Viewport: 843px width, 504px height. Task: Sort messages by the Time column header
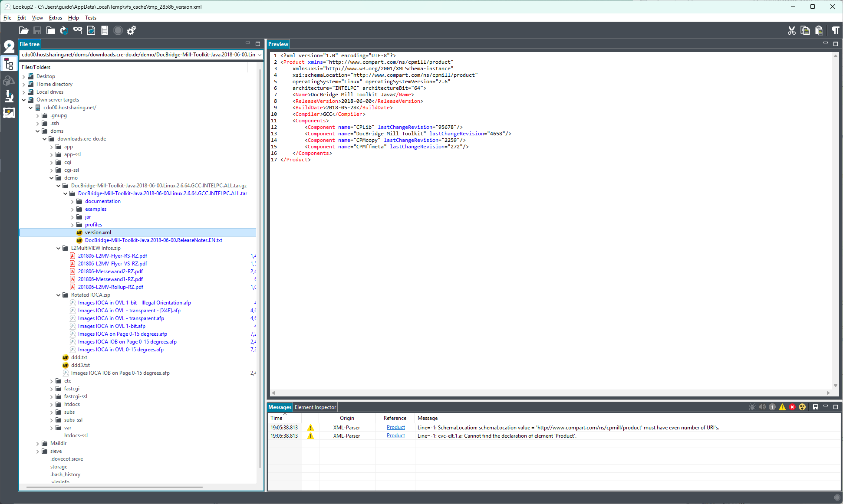(x=284, y=418)
